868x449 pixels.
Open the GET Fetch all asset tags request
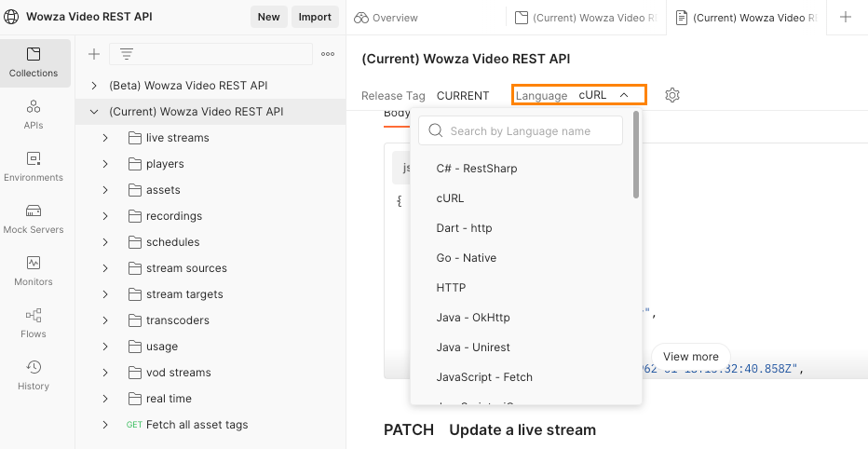pyautogui.click(x=187, y=425)
